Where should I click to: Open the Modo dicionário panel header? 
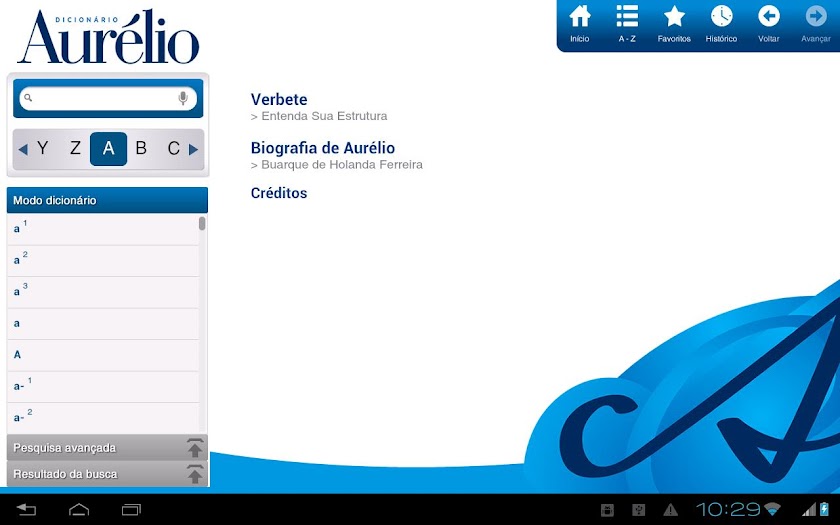[107, 200]
